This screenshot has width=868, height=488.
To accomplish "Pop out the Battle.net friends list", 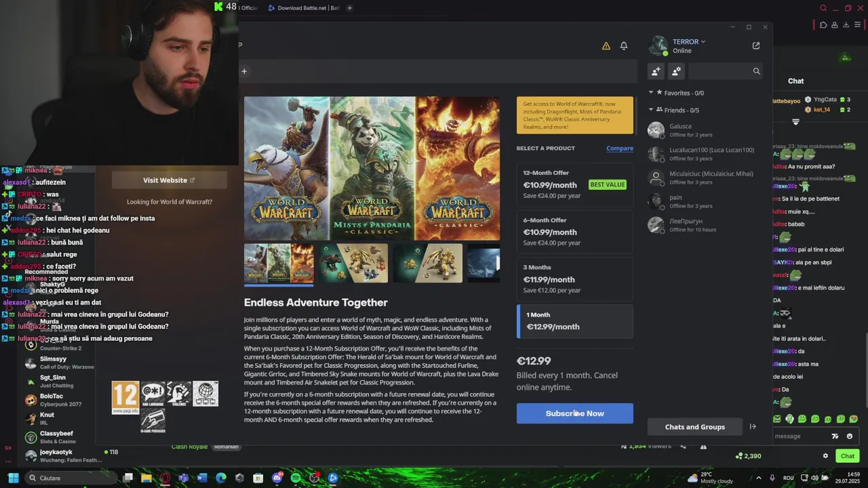I will click(x=756, y=46).
